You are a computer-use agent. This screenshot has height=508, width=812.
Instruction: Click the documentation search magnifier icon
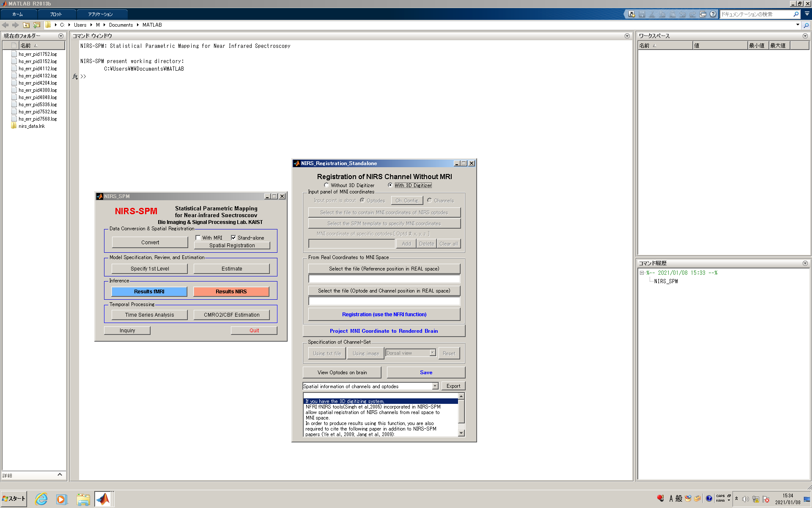pos(796,14)
